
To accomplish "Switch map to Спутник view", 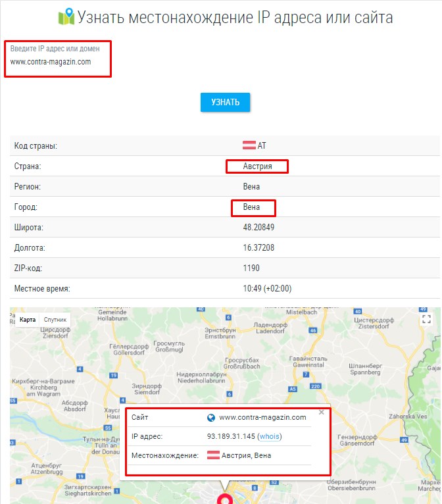I will pos(55,320).
